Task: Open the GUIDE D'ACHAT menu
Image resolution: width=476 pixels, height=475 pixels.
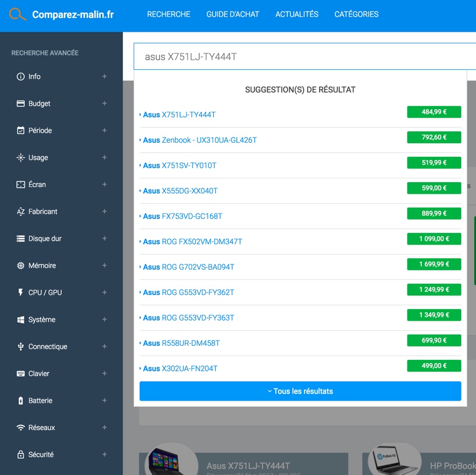Action: pos(233,15)
